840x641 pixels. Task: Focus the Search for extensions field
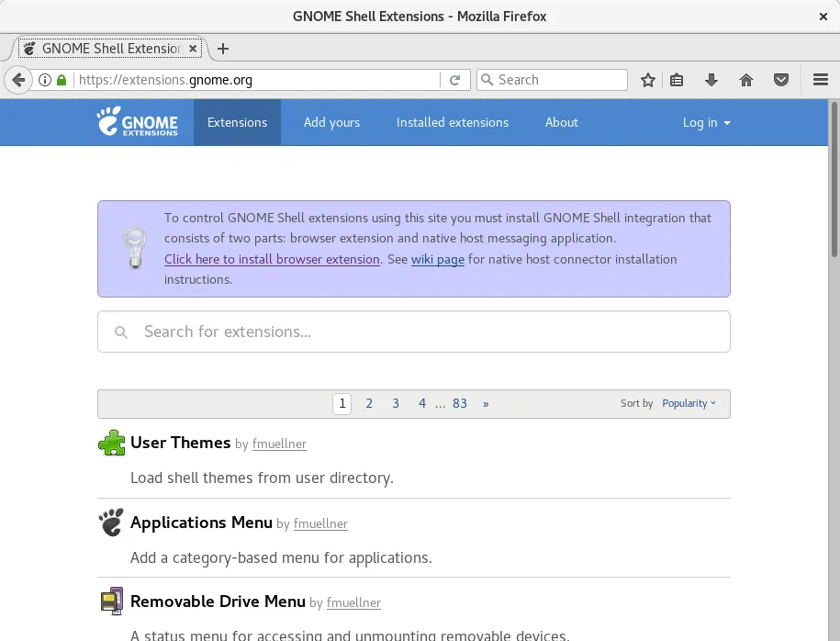coord(413,332)
